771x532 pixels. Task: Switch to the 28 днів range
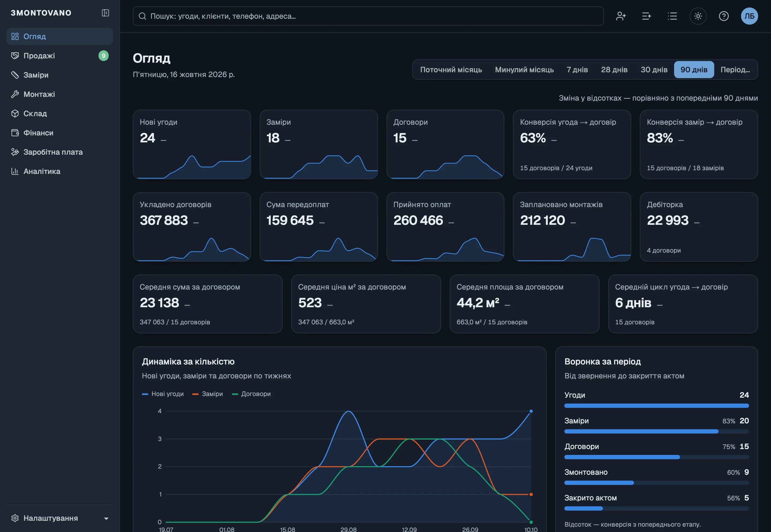point(614,70)
